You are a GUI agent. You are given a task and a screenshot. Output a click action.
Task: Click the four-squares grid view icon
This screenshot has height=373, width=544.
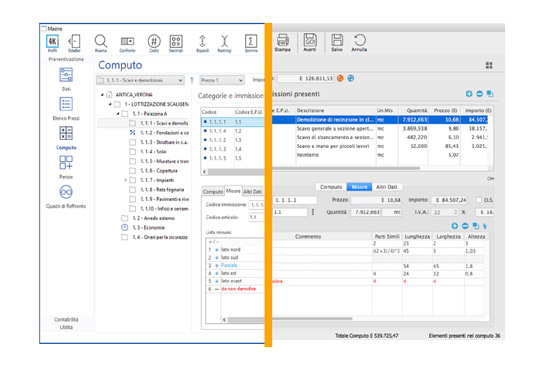(489, 65)
